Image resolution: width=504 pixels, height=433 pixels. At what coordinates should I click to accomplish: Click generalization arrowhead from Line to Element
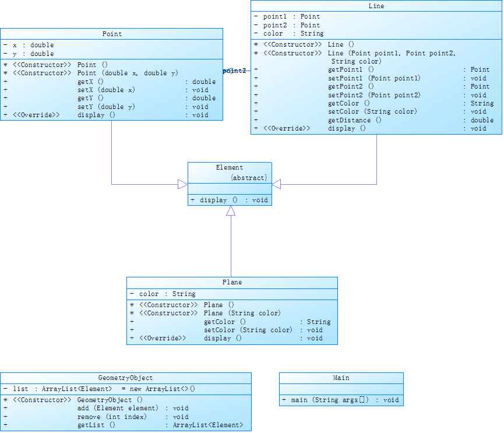pos(276,184)
